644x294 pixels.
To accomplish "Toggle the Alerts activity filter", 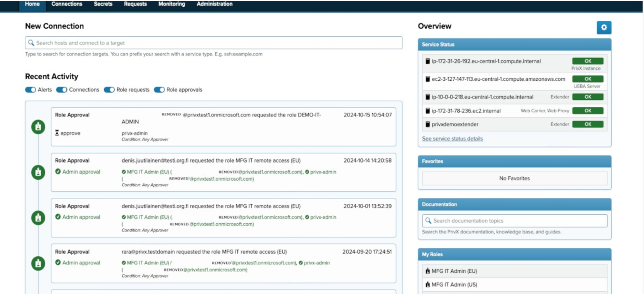I will (31, 90).
